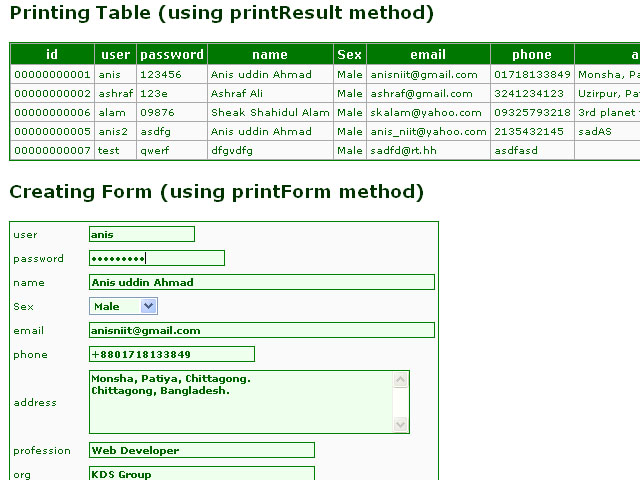The height and width of the screenshot is (480, 640).
Task: Click the profession field showing Web Developer
Action: 201,451
